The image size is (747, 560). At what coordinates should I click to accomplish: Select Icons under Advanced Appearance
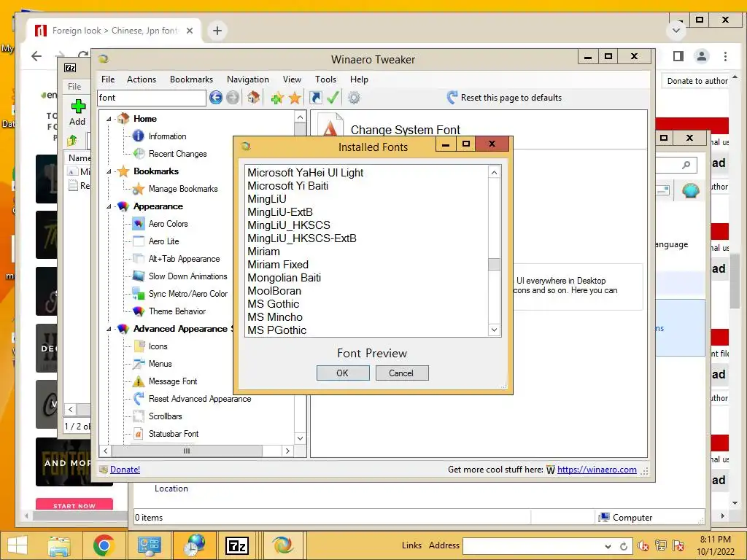tap(158, 346)
